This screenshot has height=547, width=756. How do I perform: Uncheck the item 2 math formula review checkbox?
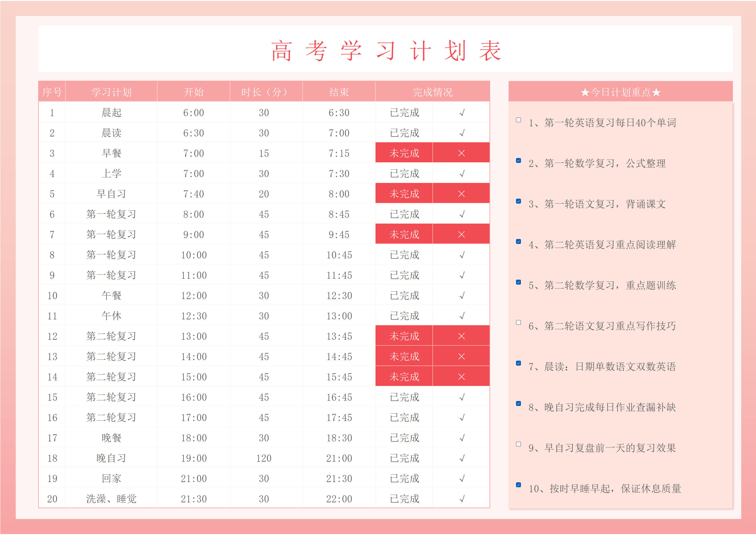click(518, 161)
